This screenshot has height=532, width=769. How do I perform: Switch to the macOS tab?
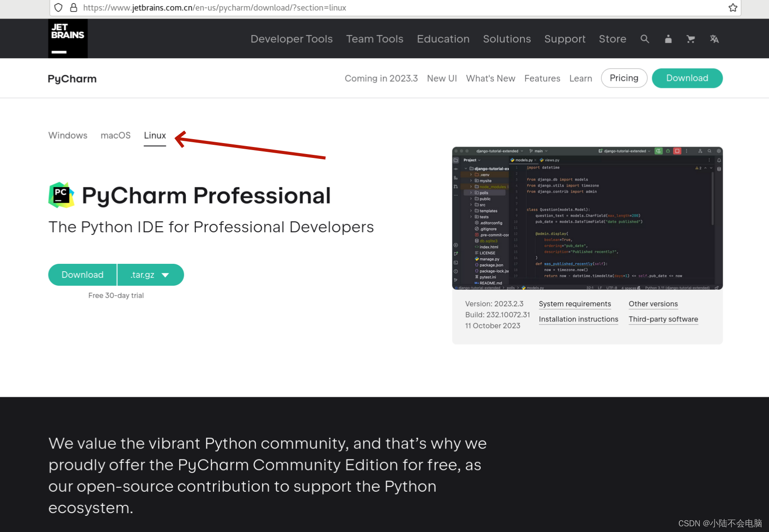coord(115,135)
